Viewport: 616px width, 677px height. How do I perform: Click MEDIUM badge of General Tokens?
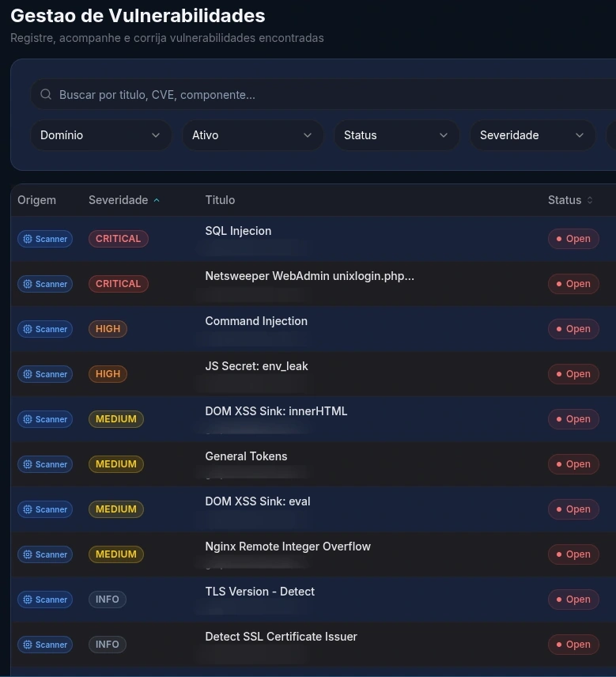click(x=116, y=464)
